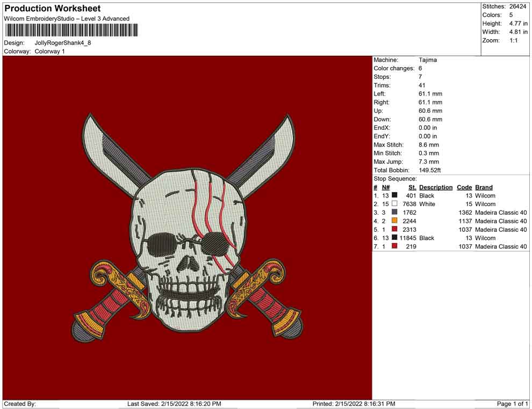Screen dimensions: 532x409
Task: Click code 1137 in the stop sequence
Action: tap(465, 221)
